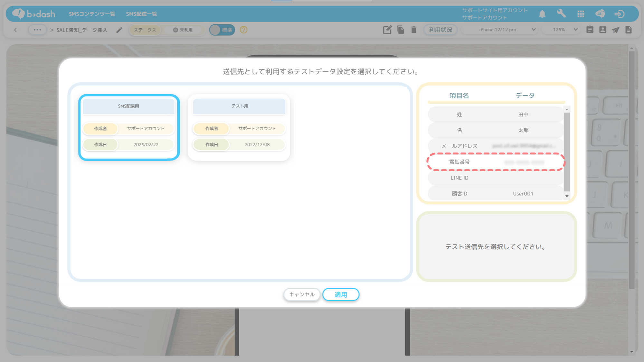644x362 pixels.
Task: Click the notification bell icon
Action: click(542, 14)
